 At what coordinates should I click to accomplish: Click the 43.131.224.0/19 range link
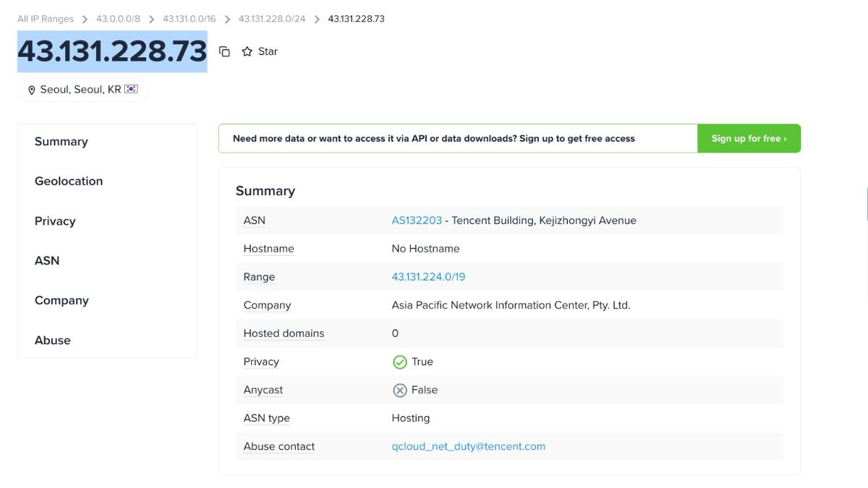point(428,277)
